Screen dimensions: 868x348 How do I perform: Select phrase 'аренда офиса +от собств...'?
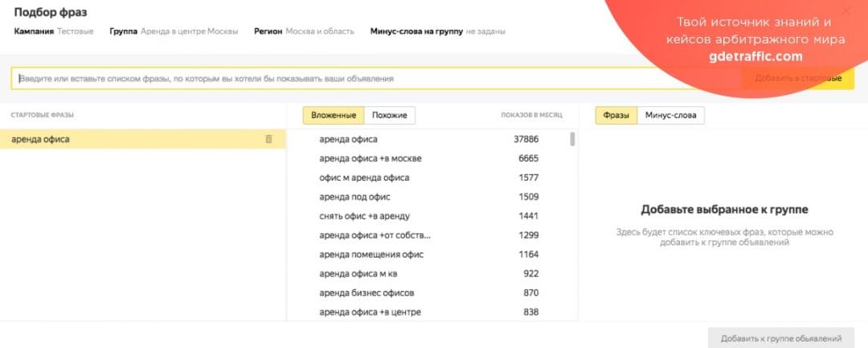[x=375, y=235]
